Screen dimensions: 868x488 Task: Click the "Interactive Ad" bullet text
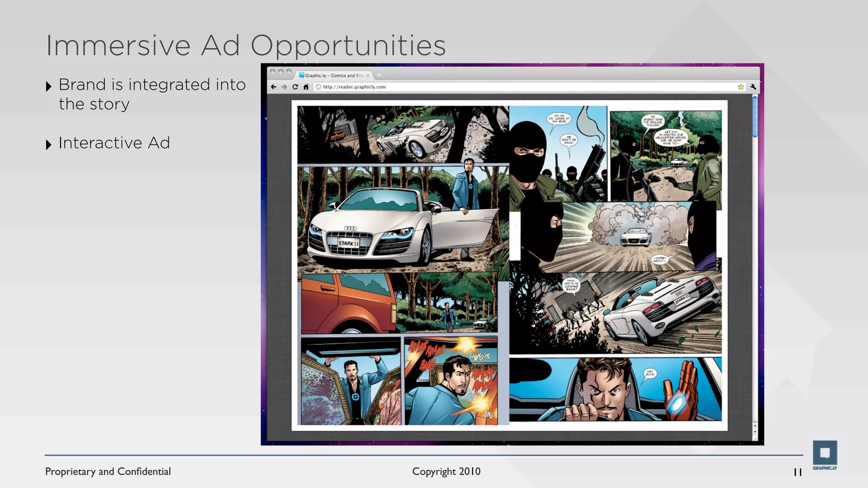tap(114, 143)
